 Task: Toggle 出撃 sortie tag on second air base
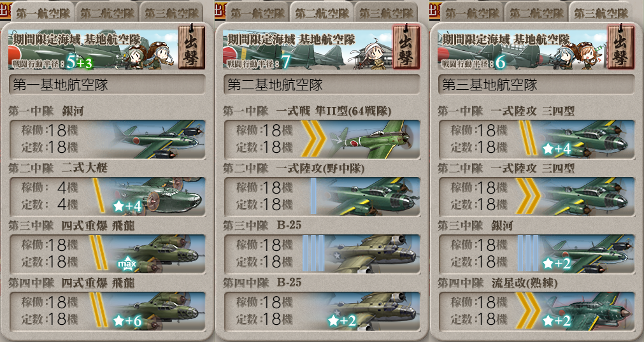[406, 46]
